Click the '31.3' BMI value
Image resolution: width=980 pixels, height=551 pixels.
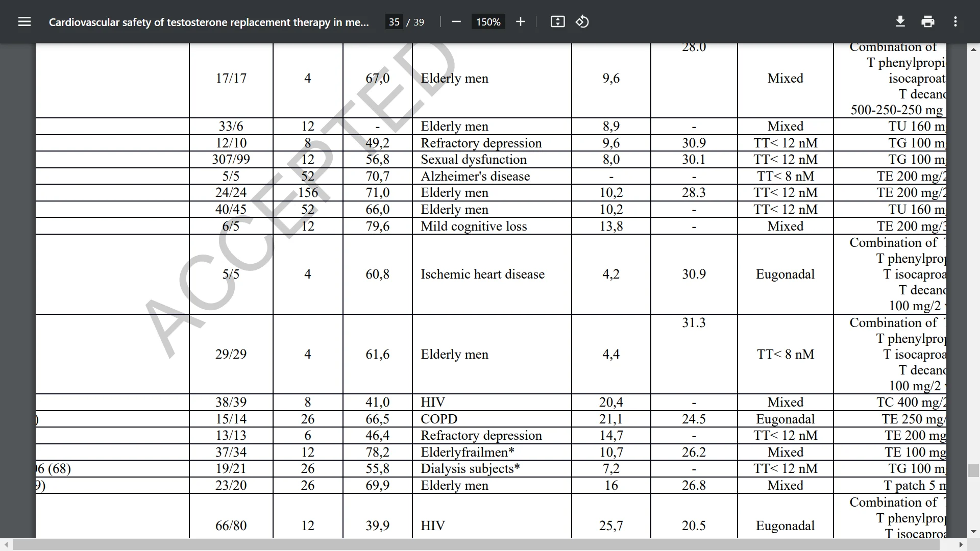pyautogui.click(x=694, y=322)
